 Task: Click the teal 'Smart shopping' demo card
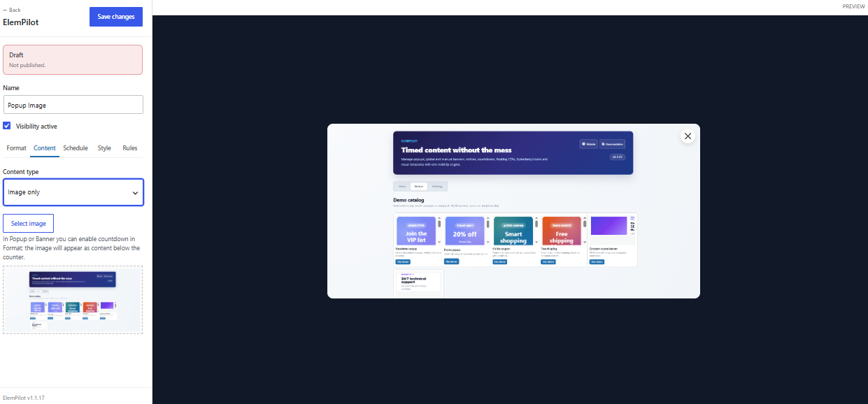pos(513,231)
